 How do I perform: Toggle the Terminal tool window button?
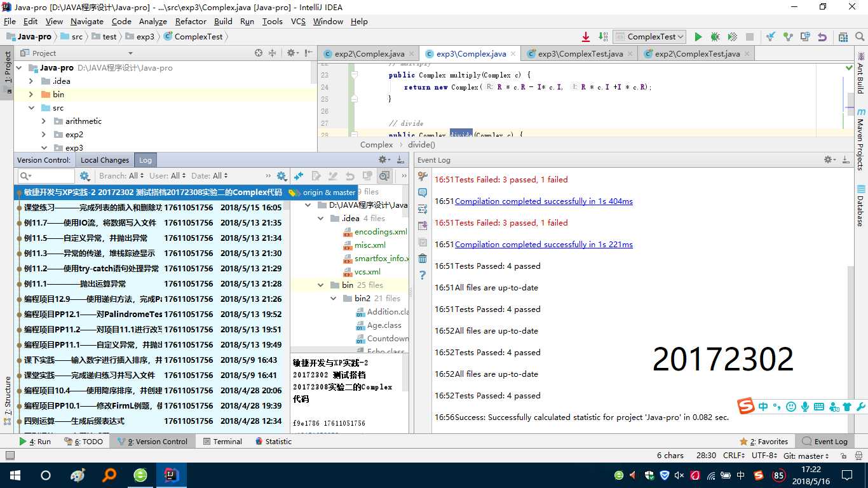[222, 442]
